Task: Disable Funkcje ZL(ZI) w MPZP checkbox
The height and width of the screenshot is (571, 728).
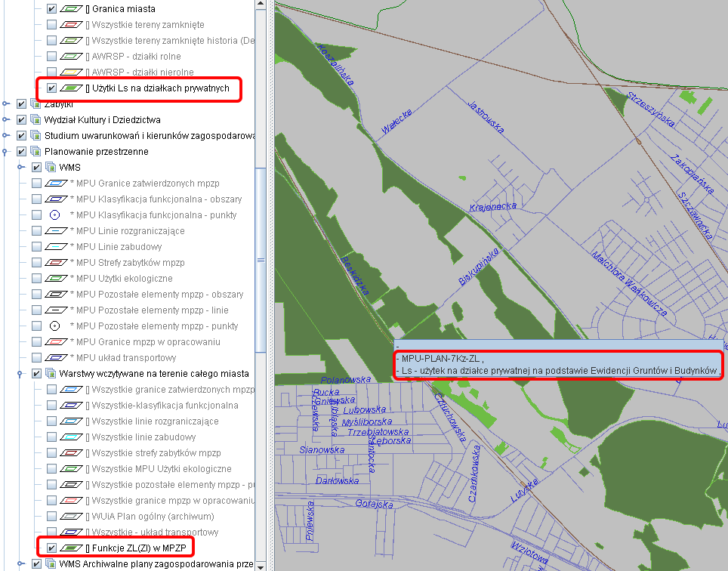Action: pos(51,548)
